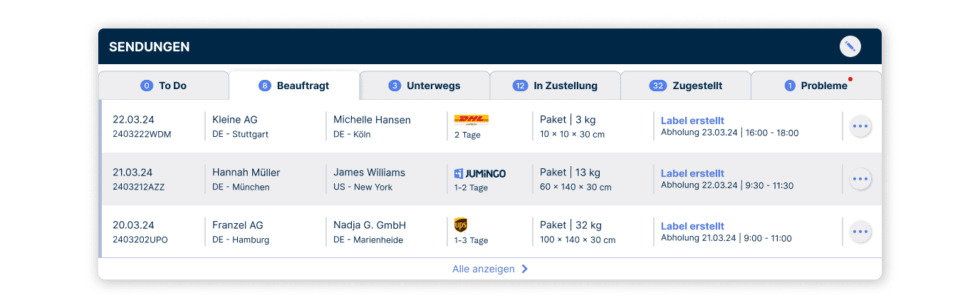
Task: Open options menu for Hannah Müller shipment
Action: click(860, 179)
